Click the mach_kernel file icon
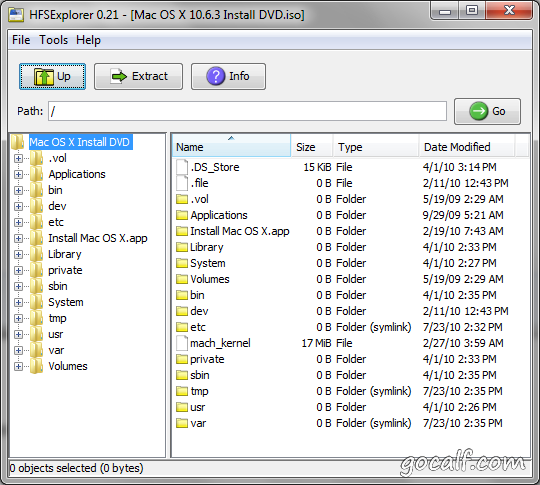This screenshot has height=485, width=540. click(x=182, y=343)
